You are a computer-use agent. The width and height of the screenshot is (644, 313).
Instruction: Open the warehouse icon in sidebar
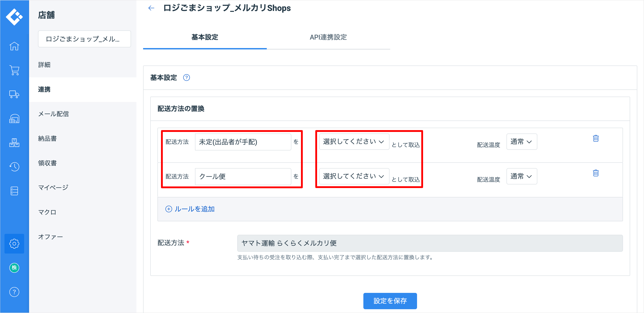coord(14,118)
